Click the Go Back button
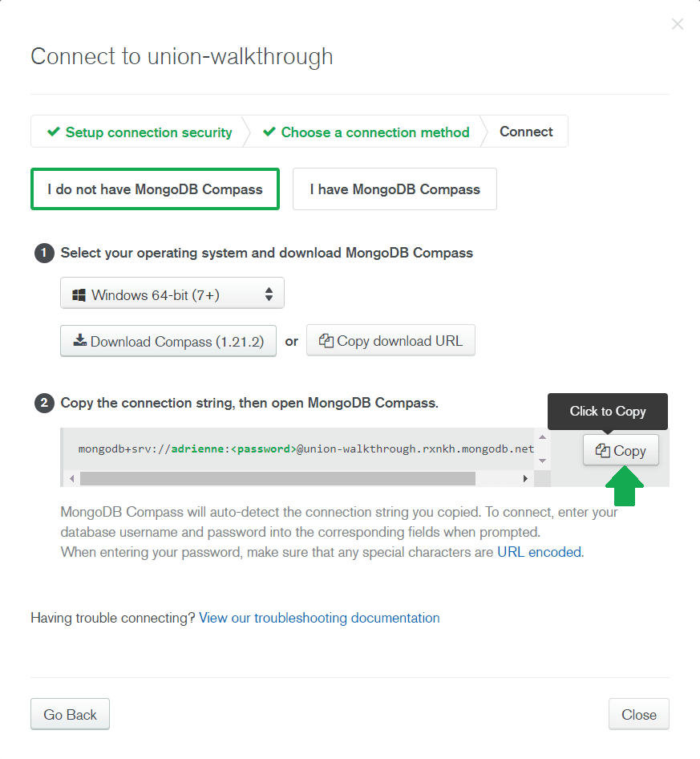The image size is (700, 759). 70,713
